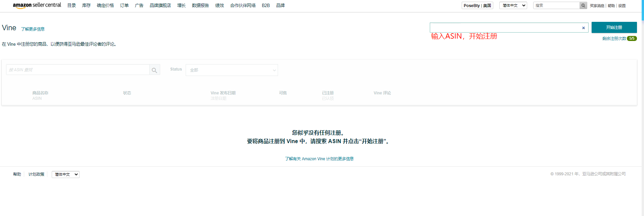The width and height of the screenshot is (644, 216).
Task: Click the Amazon Seller Central logo
Action: [x=37, y=5]
